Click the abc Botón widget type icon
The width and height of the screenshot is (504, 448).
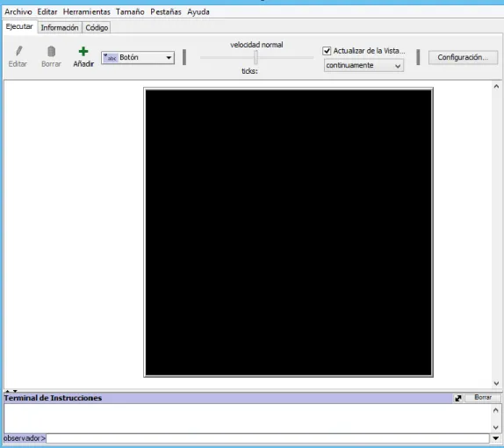click(x=111, y=58)
